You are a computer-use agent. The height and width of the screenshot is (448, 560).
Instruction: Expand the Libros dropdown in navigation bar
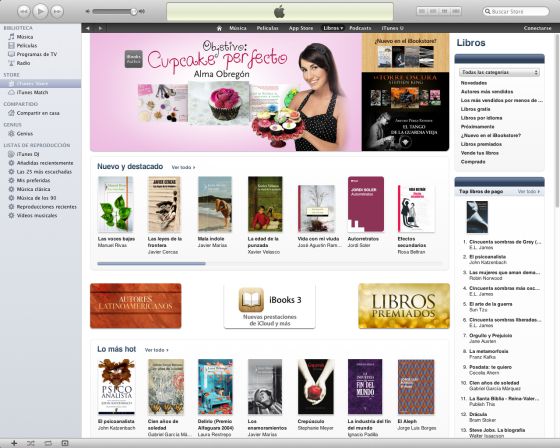(x=333, y=28)
